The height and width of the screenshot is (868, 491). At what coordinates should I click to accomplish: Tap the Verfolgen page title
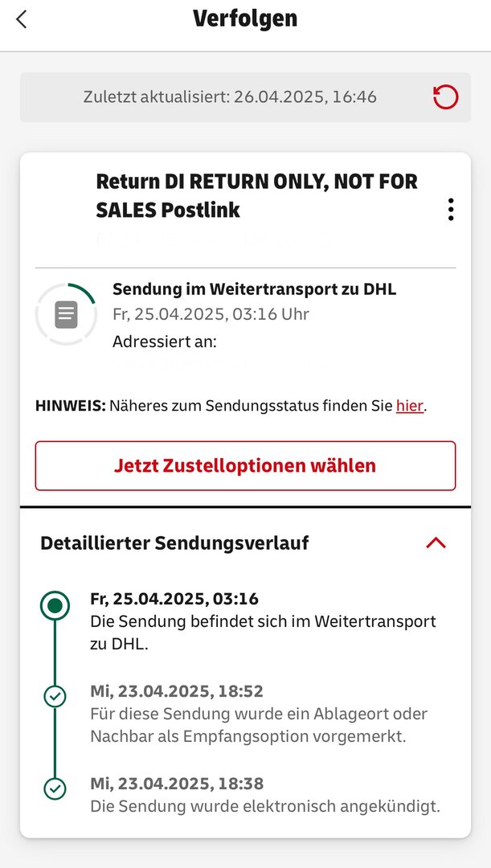245,18
